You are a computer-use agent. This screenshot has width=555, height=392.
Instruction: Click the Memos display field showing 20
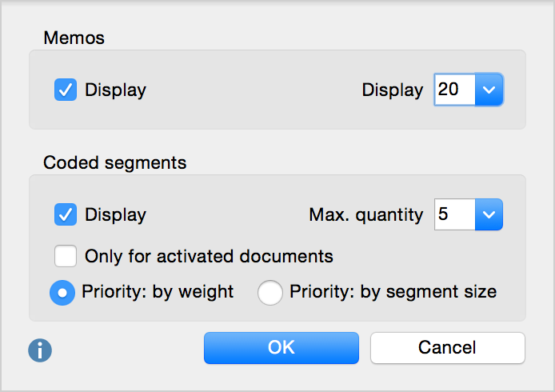point(453,90)
